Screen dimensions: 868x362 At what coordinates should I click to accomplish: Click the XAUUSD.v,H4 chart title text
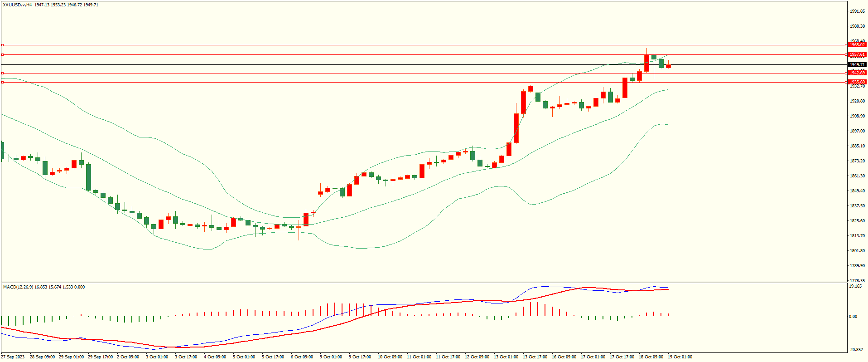(x=17, y=5)
